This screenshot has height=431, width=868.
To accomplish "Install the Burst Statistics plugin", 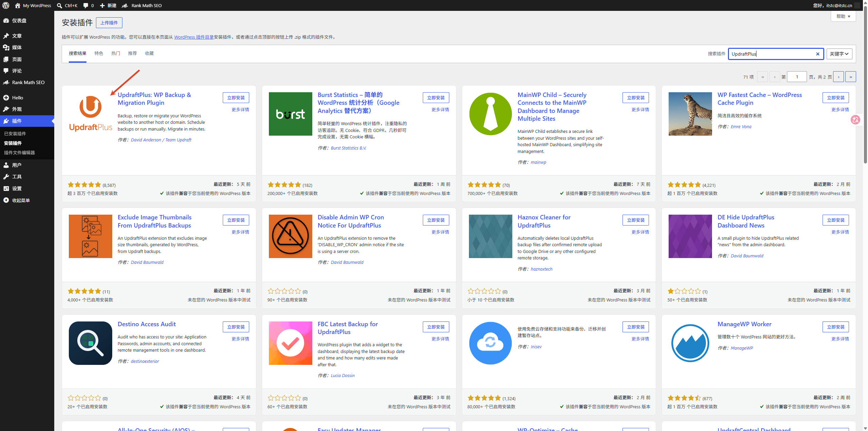I will coord(436,98).
